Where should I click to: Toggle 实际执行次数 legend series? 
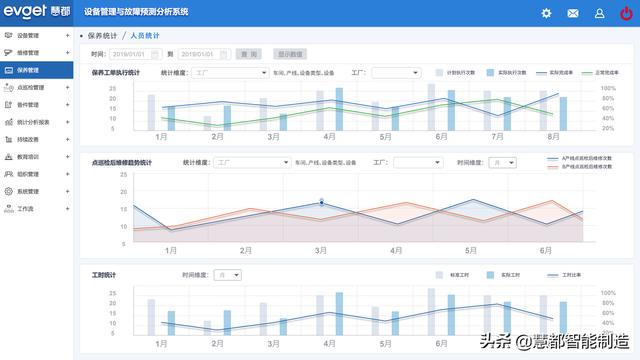pos(507,73)
